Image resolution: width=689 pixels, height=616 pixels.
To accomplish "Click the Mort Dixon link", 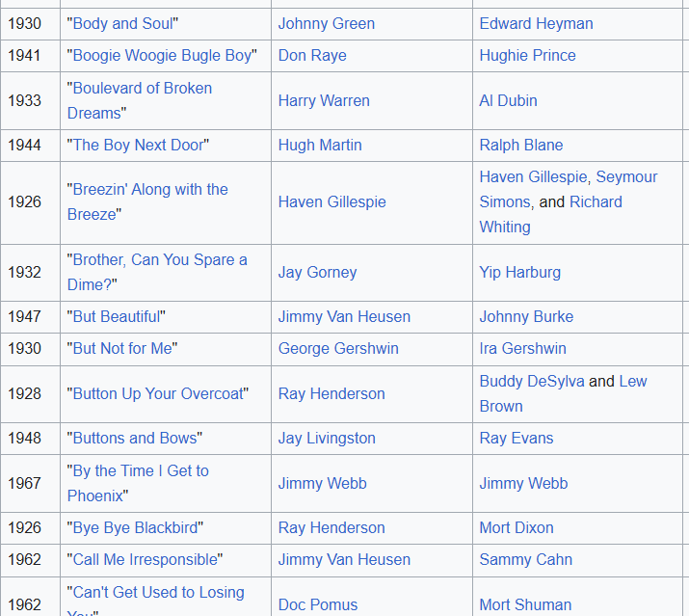I will [x=515, y=527].
